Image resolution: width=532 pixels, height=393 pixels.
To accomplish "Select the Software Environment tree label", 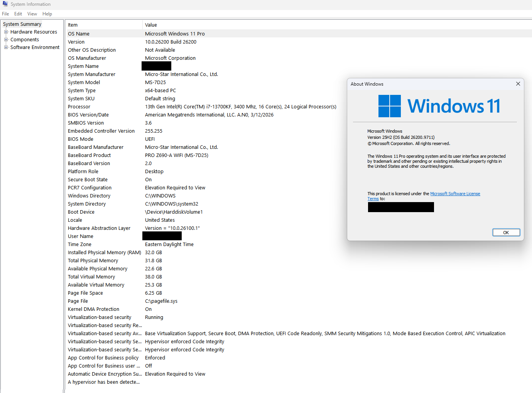I will click(35, 47).
